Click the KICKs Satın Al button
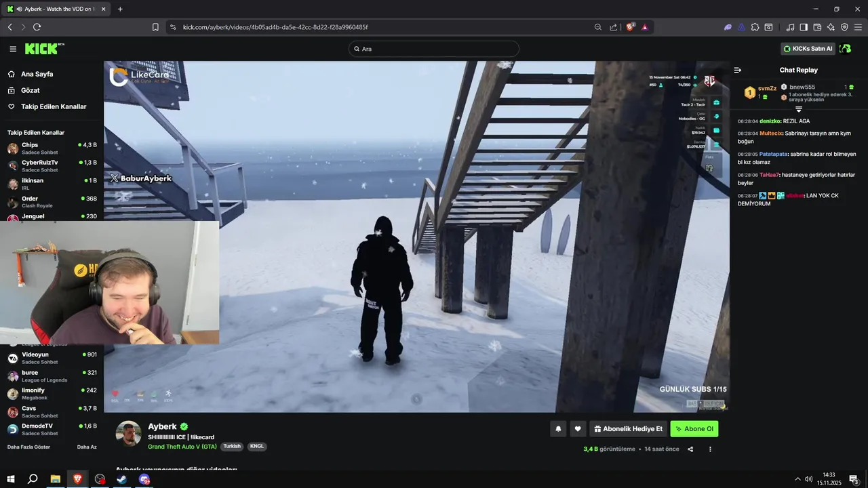 click(x=808, y=49)
